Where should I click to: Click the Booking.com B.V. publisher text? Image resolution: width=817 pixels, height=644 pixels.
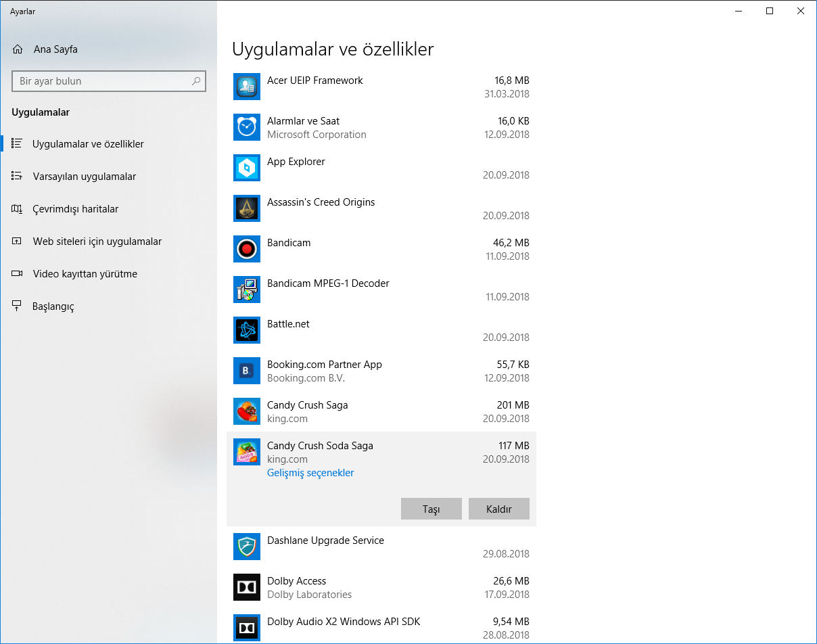click(306, 378)
